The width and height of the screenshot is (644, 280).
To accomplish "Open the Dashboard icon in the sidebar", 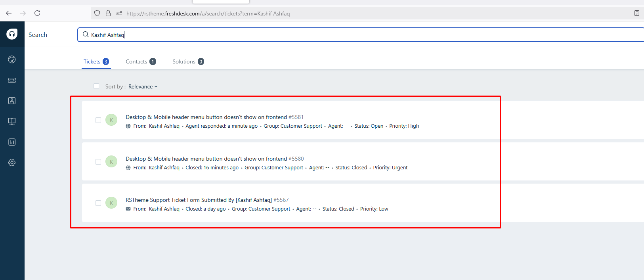I will point(12,59).
